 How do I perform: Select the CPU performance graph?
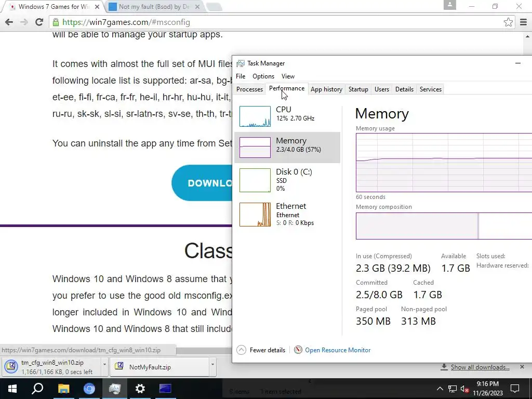255,116
